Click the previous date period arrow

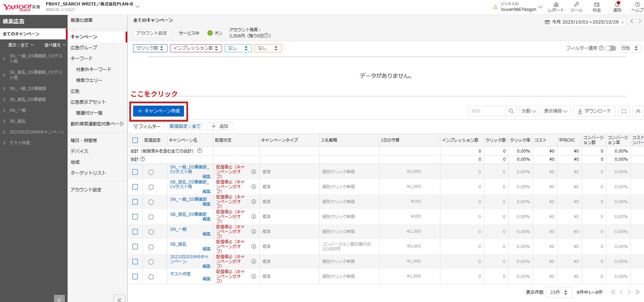click(x=632, y=21)
